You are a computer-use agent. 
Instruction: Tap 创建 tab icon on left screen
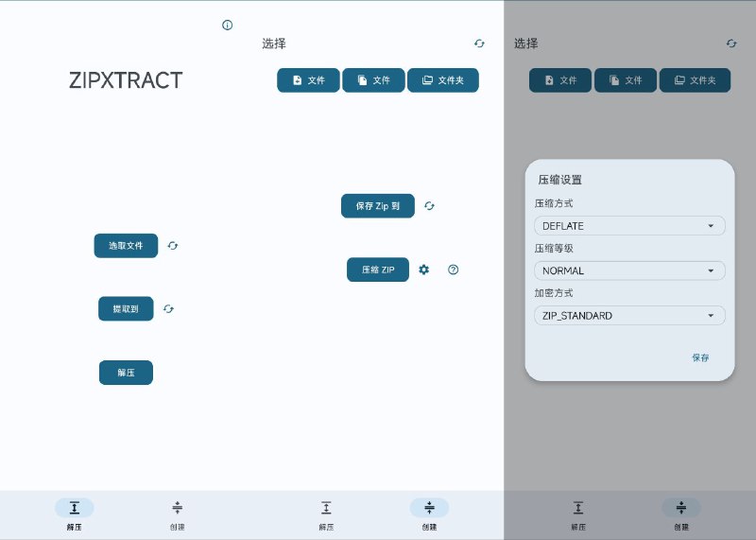177,508
